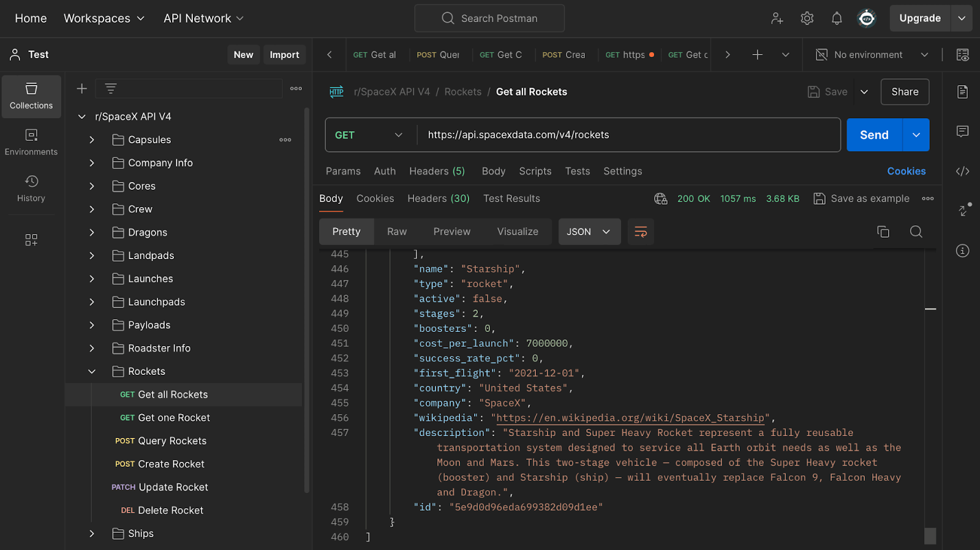The height and width of the screenshot is (550, 980).
Task: Click the network information globe icon
Action: point(660,198)
